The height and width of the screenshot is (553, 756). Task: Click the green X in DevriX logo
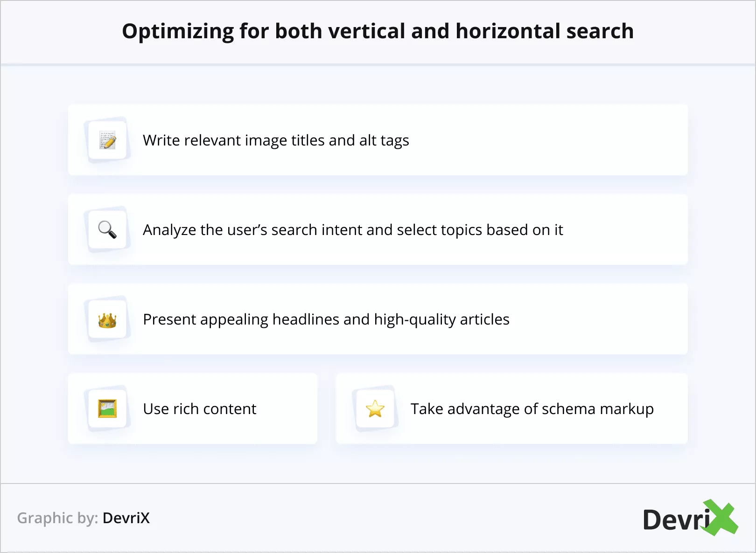(721, 518)
